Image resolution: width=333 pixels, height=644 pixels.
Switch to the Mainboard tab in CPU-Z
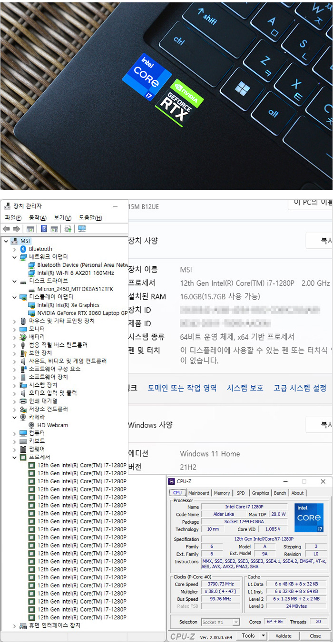click(x=199, y=493)
